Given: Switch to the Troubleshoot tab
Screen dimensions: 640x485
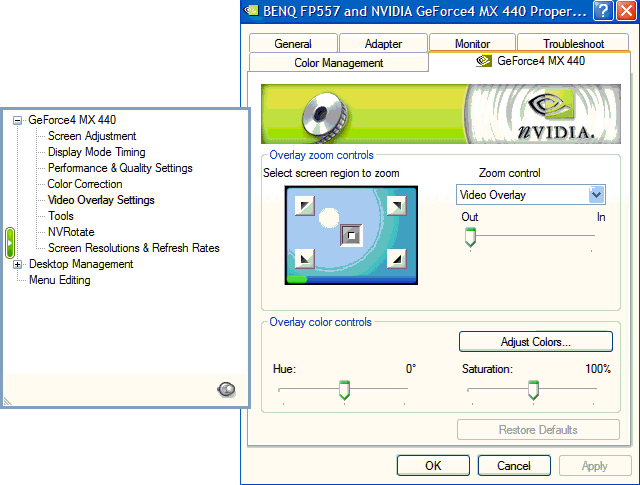Looking at the screenshot, I should (573, 44).
